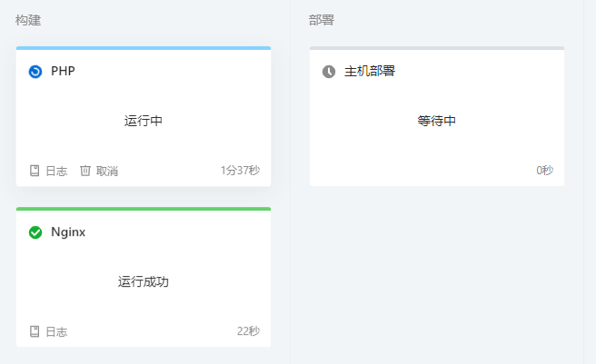Click the 构建 stage header
The height and width of the screenshot is (364, 596).
pos(28,20)
